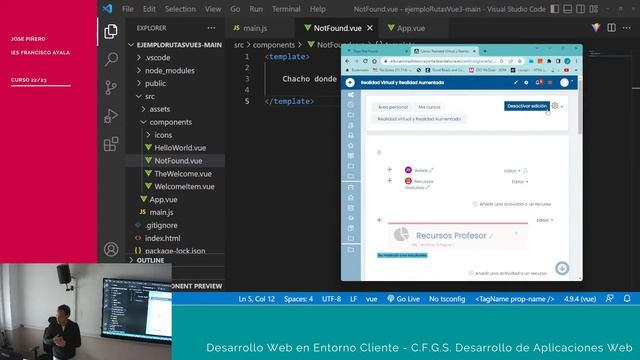Click the VS Code logo icon
Screen dimensions: 640x360
coord(107,9)
